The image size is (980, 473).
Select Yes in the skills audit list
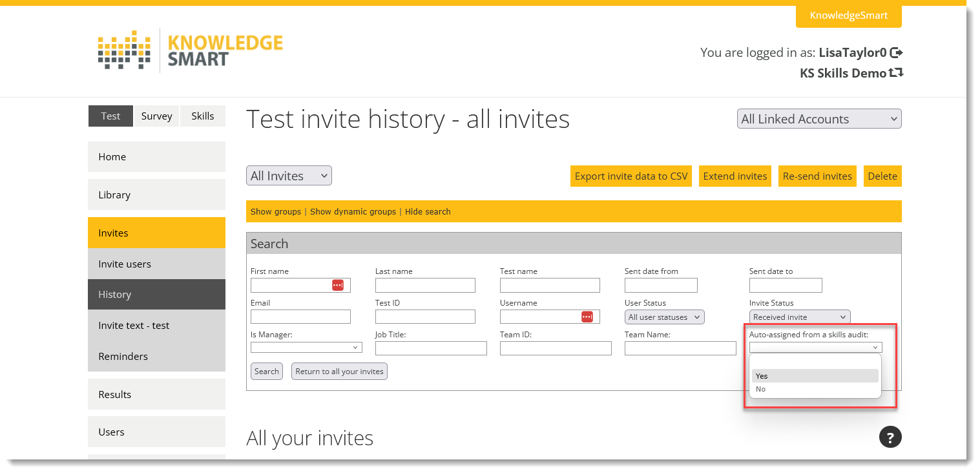point(815,376)
